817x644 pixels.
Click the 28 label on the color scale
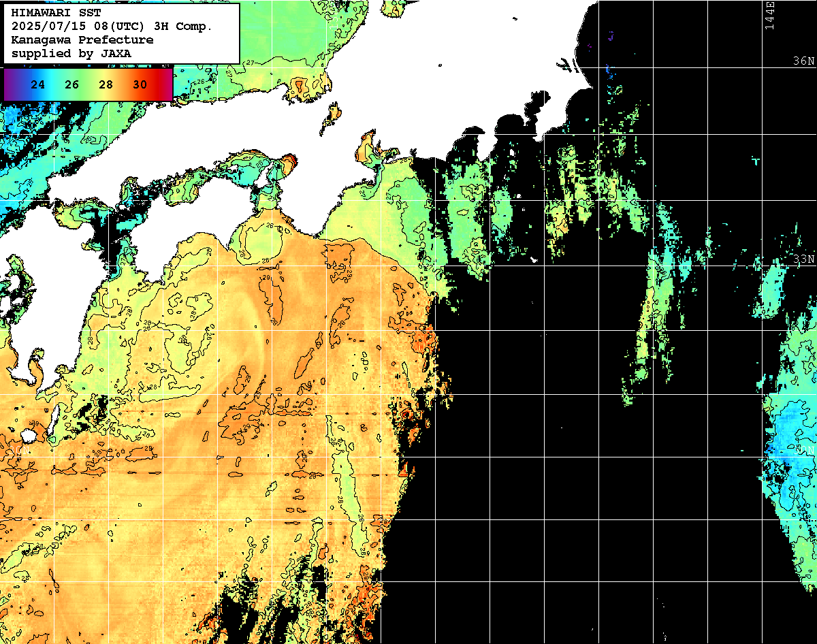[x=106, y=84]
